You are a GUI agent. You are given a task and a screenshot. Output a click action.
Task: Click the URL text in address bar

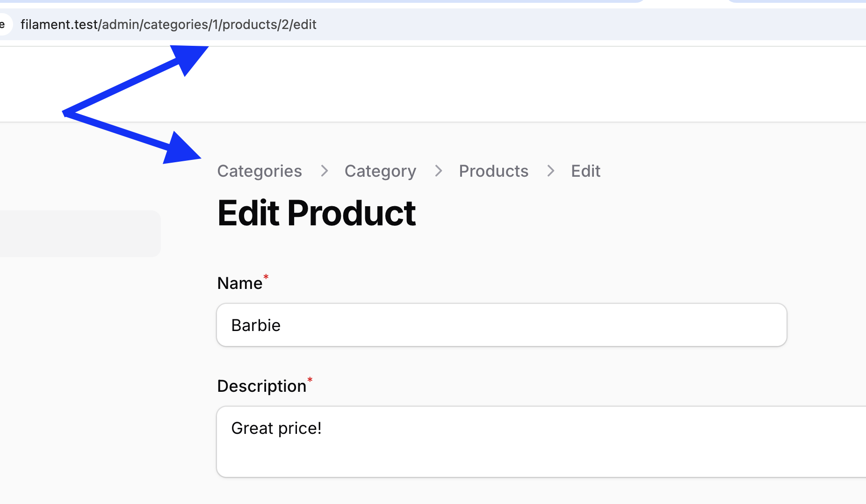click(x=168, y=24)
